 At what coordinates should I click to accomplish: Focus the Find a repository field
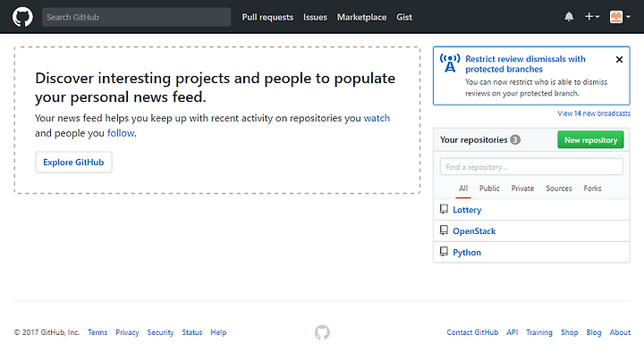pos(531,167)
